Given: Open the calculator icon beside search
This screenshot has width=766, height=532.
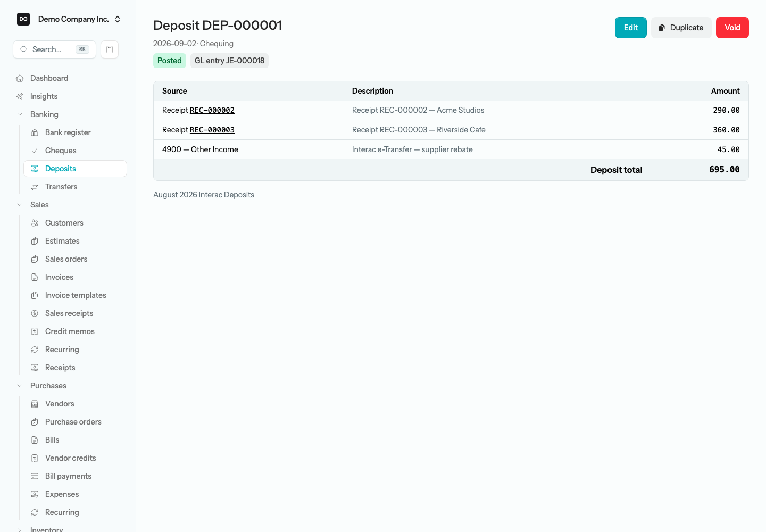Looking at the screenshot, I should click(x=110, y=49).
